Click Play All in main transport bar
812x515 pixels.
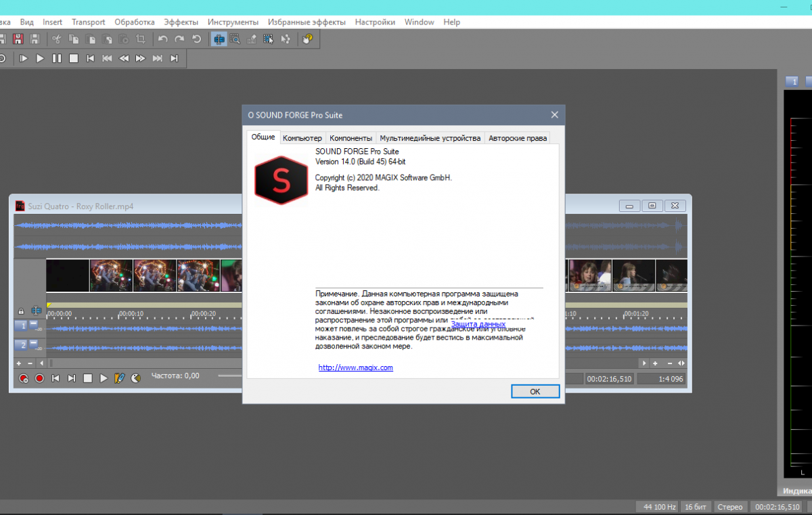coord(23,59)
